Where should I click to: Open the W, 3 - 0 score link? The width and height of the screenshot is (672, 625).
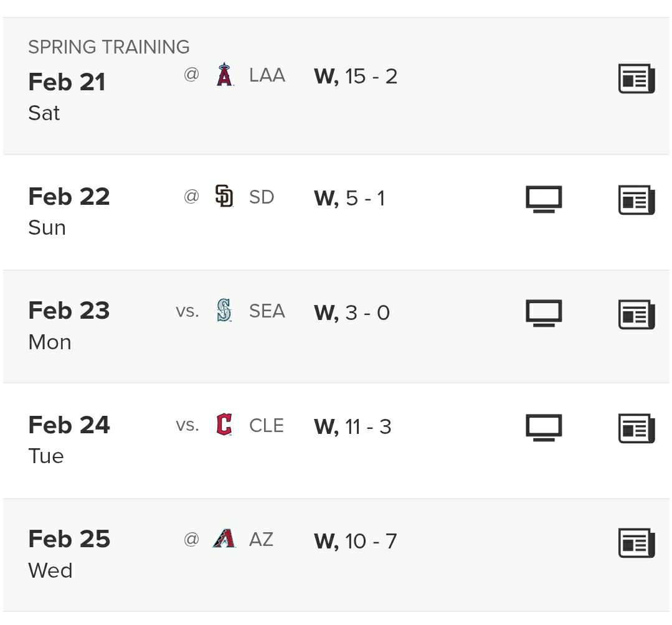352,312
